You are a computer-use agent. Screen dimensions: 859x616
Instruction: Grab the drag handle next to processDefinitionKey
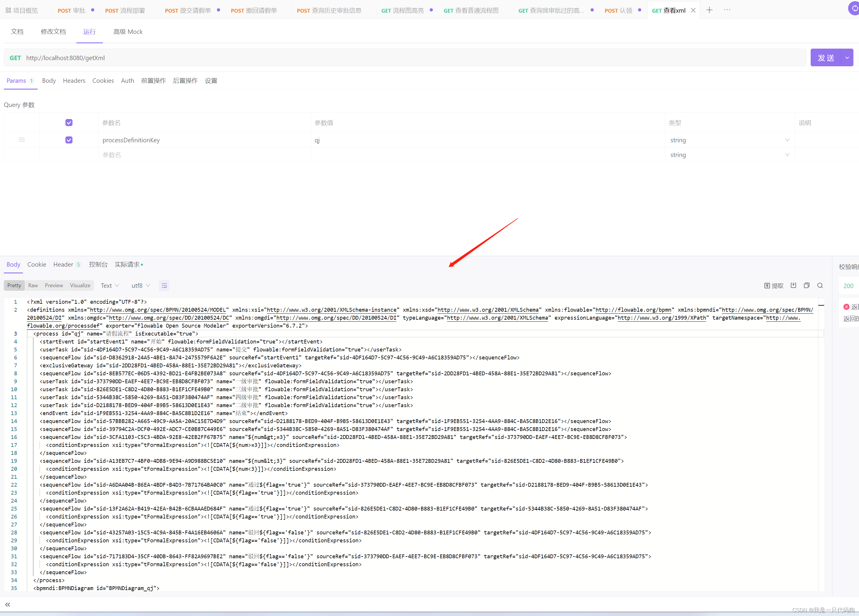pyautogui.click(x=22, y=139)
